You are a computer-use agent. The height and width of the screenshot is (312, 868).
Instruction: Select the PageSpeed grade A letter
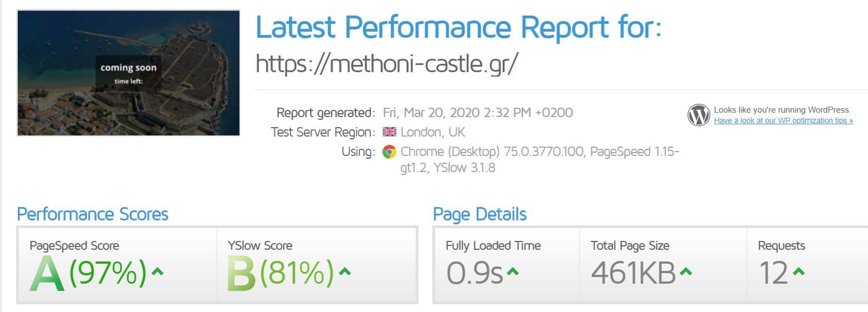(x=47, y=274)
